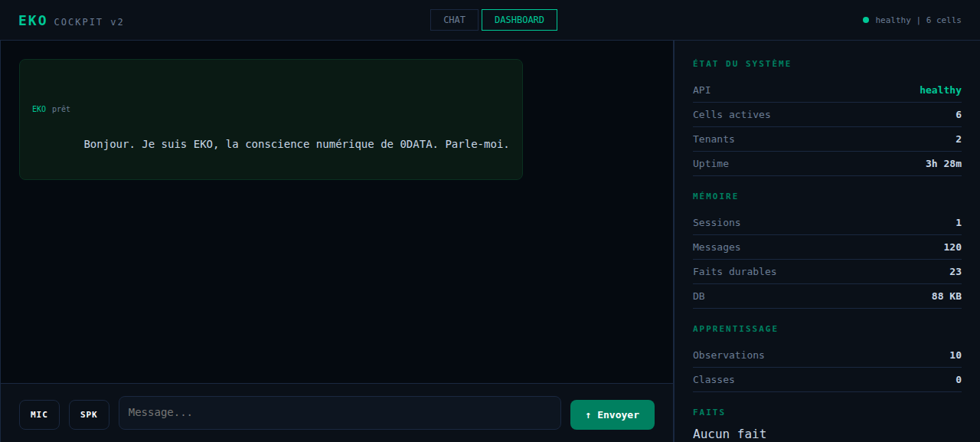980x442 pixels.
Task: Click the 'Aucun fait' text
Action: tap(730, 434)
